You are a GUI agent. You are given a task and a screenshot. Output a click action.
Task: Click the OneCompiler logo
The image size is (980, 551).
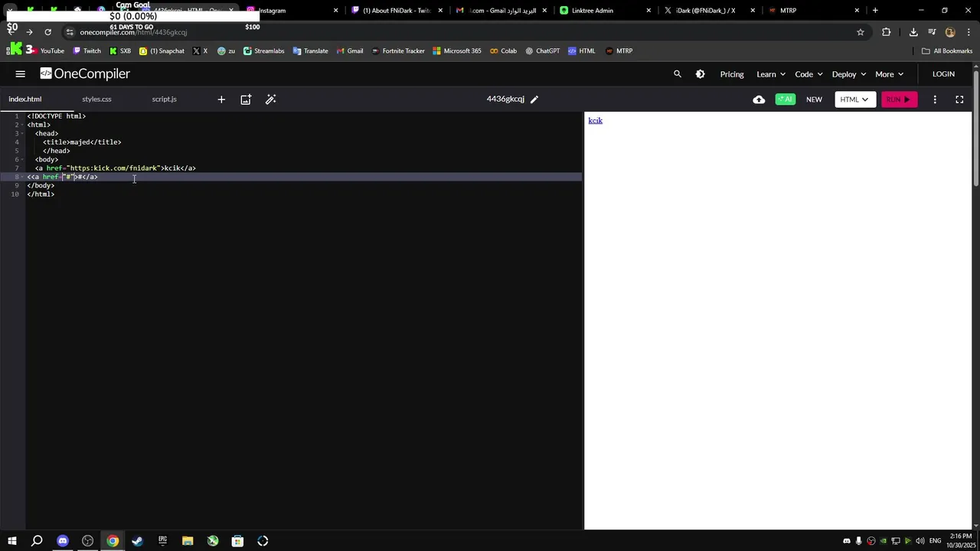pos(85,74)
